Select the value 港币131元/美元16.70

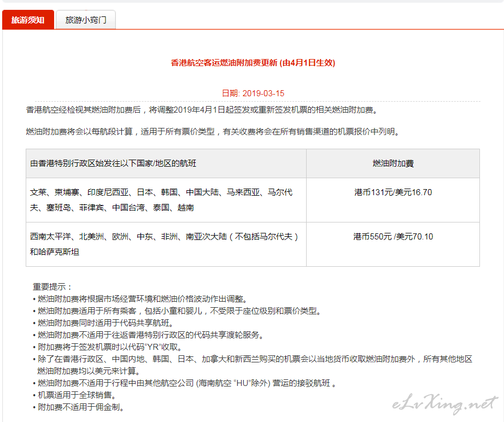(393, 192)
